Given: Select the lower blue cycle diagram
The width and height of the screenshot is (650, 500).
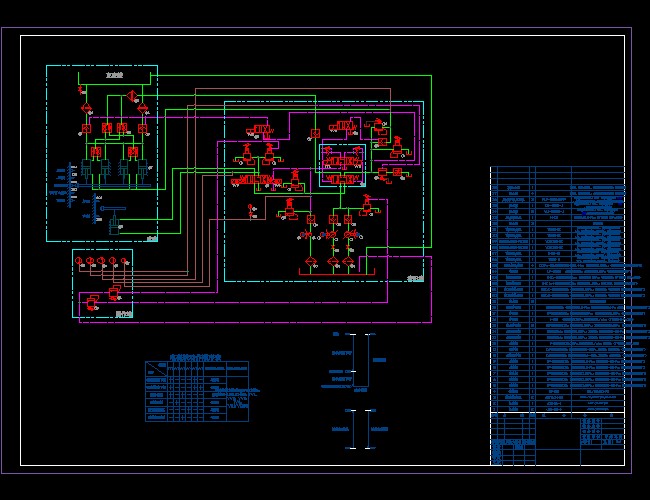Looking at the screenshot, I should pos(359,429).
